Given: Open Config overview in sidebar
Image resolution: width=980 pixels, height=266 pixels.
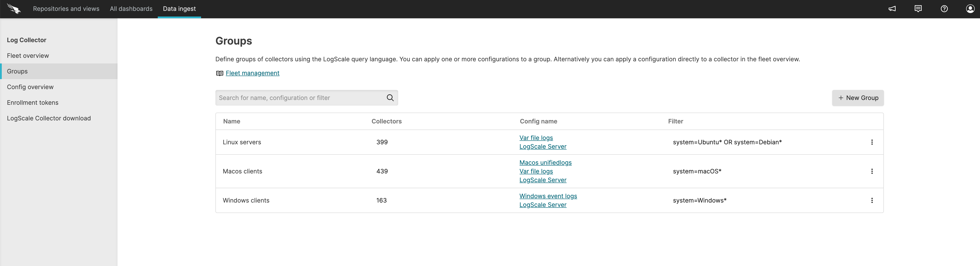Looking at the screenshot, I should point(30,87).
